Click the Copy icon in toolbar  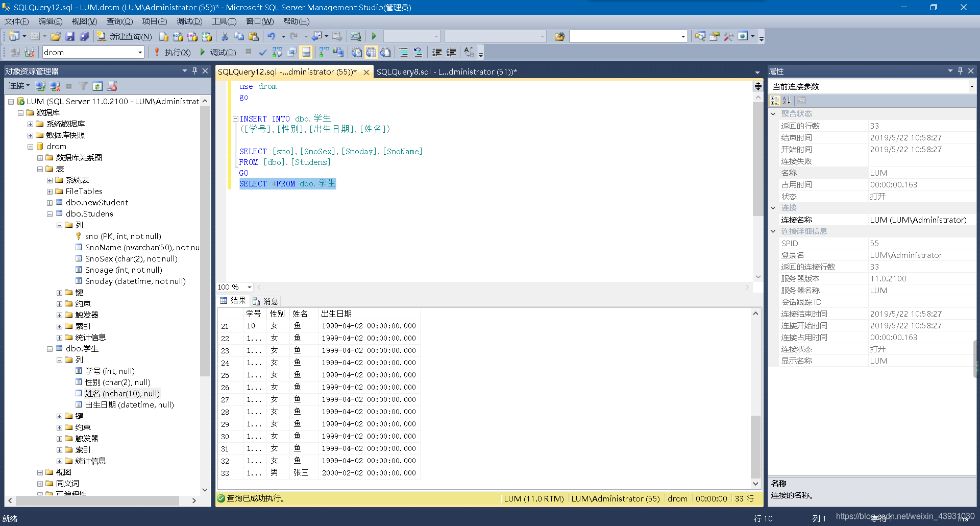point(239,36)
